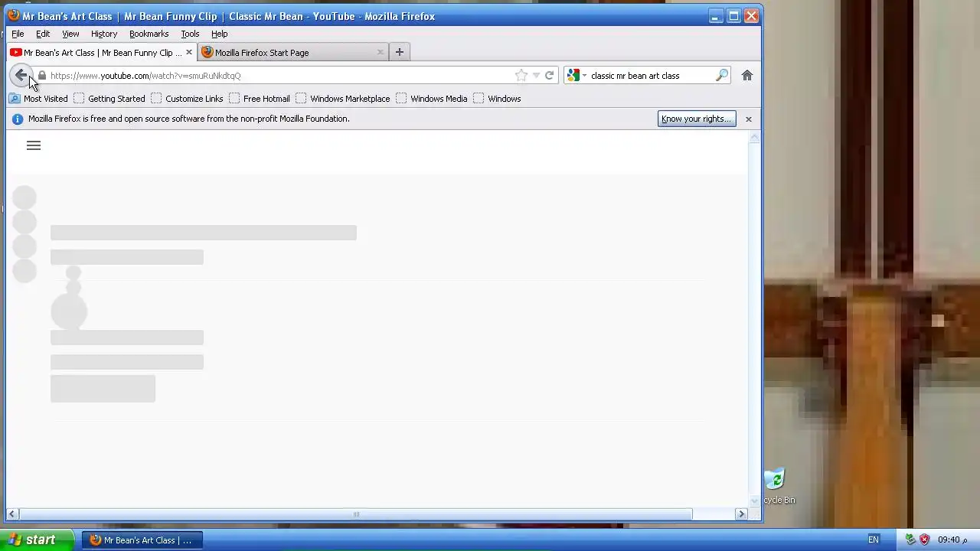Bookmark this page with the star icon
Image resolution: width=980 pixels, height=551 pixels.
(x=521, y=75)
